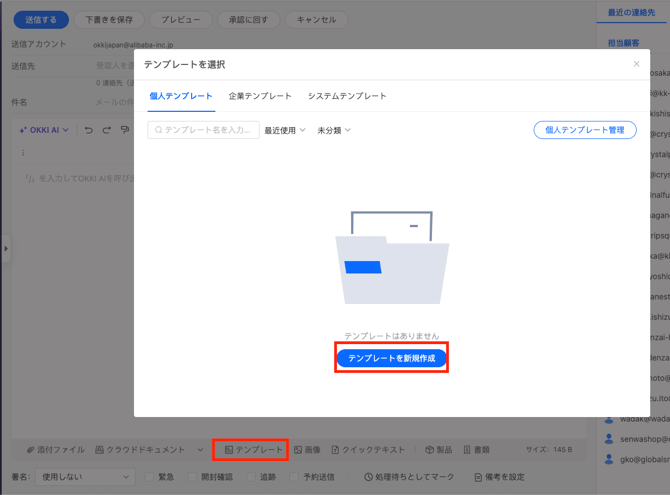Click the キャンセル button

tap(316, 20)
